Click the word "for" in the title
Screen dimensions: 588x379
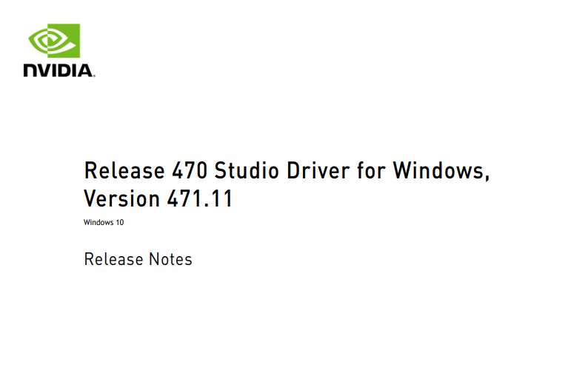coord(371,170)
